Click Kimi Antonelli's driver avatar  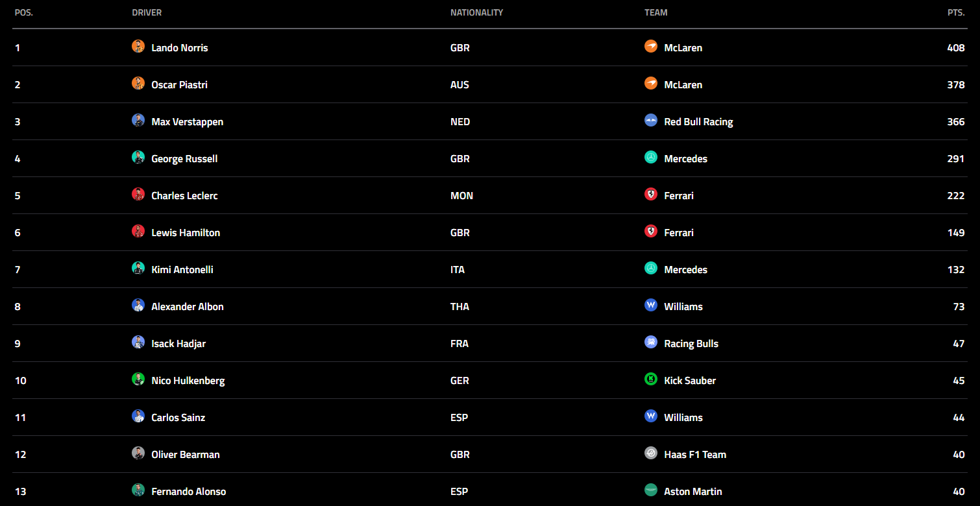[x=138, y=269]
